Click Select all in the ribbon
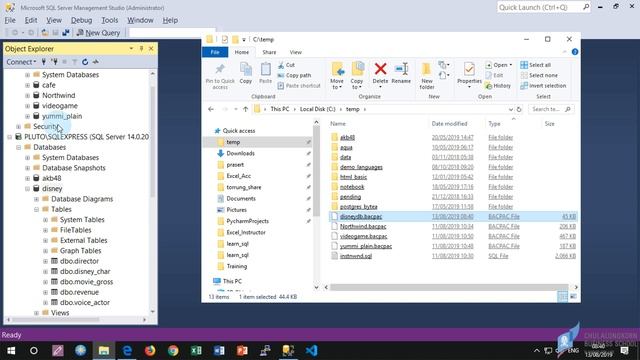The image size is (640, 360). click(536, 65)
